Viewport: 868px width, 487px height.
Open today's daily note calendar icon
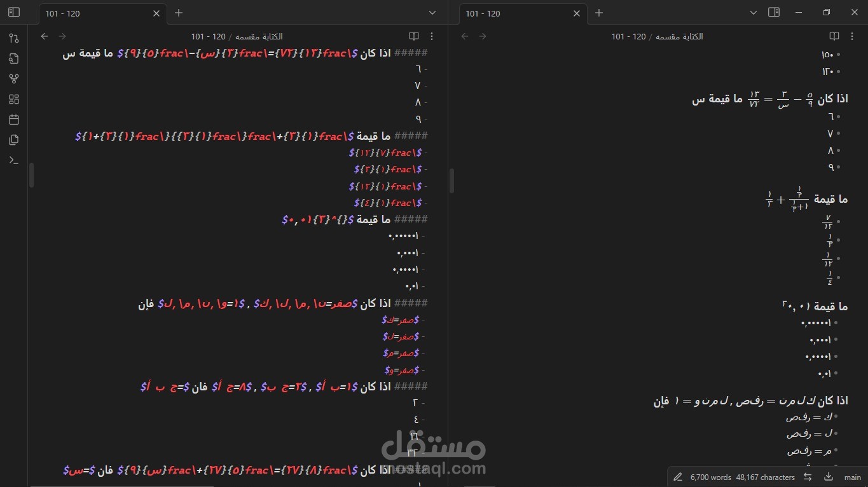13,119
